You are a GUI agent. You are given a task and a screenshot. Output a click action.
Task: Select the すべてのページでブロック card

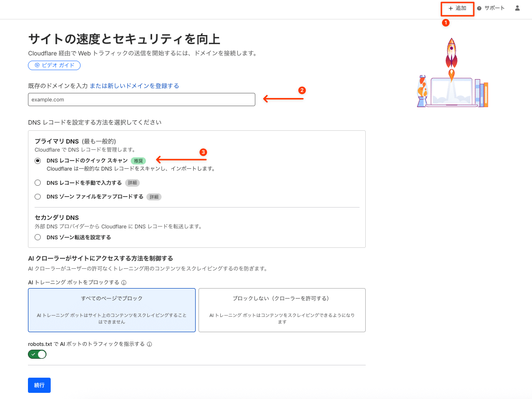(x=111, y=310)
